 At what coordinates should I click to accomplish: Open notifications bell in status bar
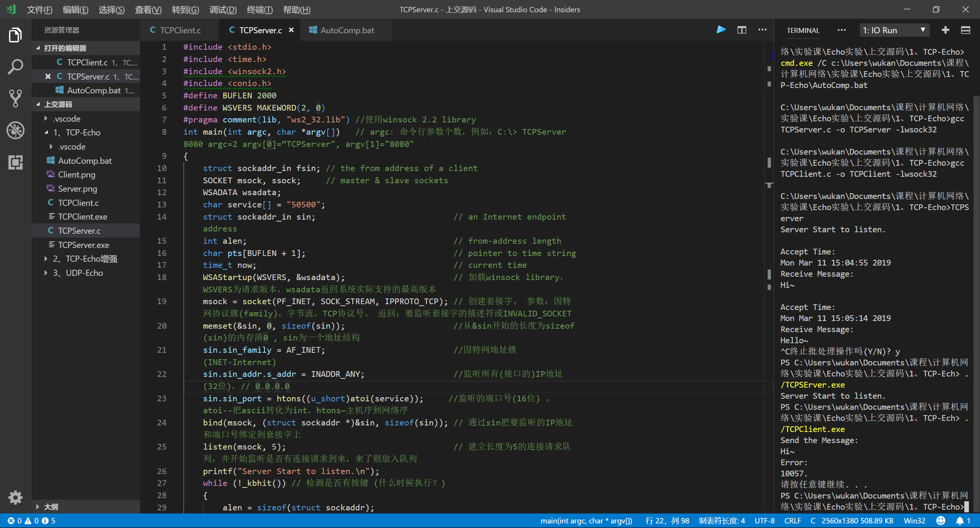point(959,521)
